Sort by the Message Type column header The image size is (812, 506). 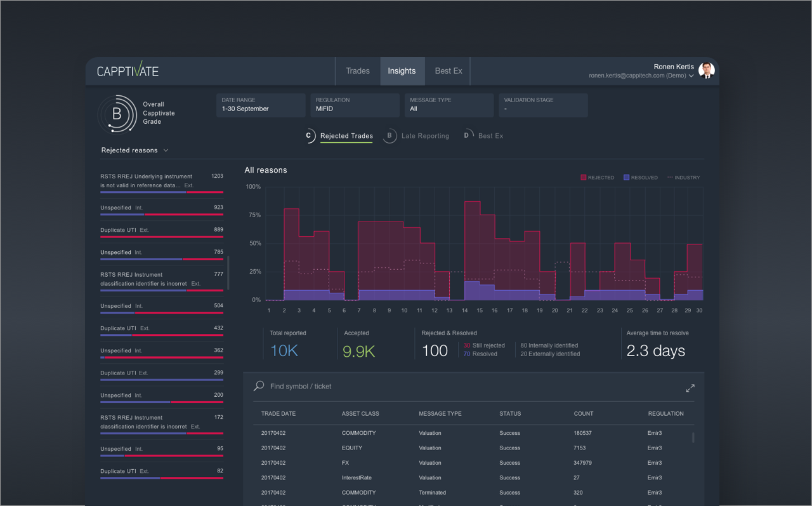[440, 414]
